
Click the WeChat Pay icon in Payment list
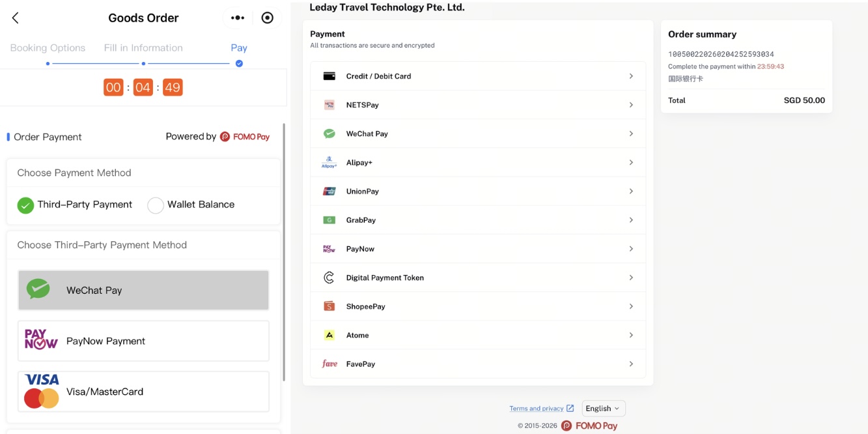tap(329, 134)
